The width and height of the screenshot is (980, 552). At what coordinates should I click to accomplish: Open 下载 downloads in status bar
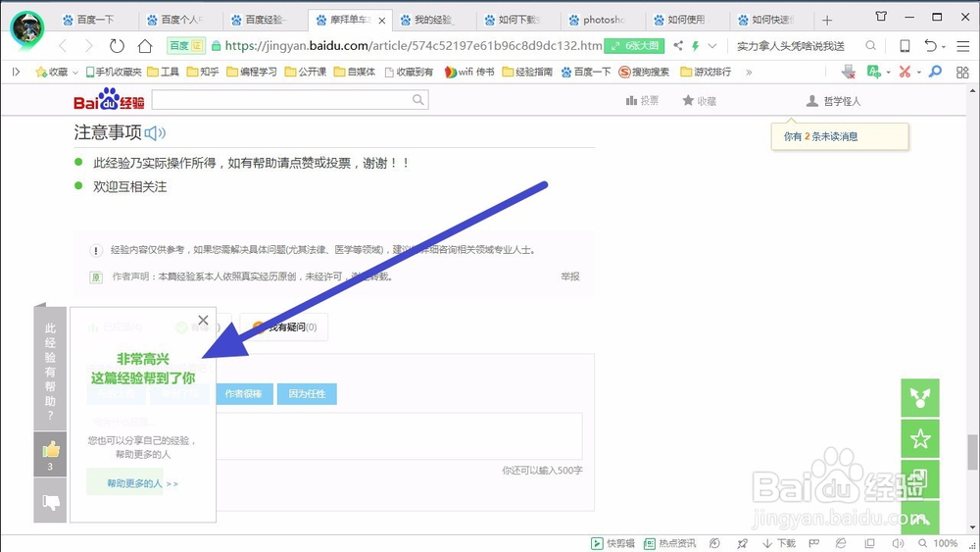coord(779,543)
